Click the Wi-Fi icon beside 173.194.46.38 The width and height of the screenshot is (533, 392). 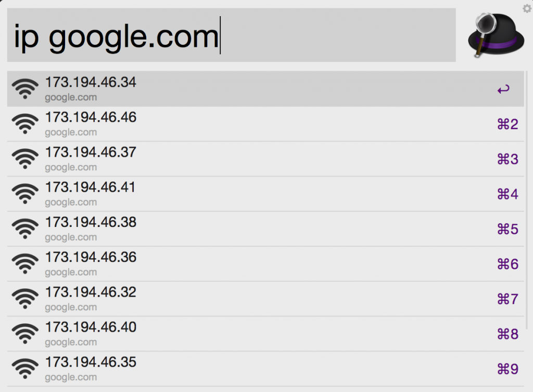(x=25, y=229)
